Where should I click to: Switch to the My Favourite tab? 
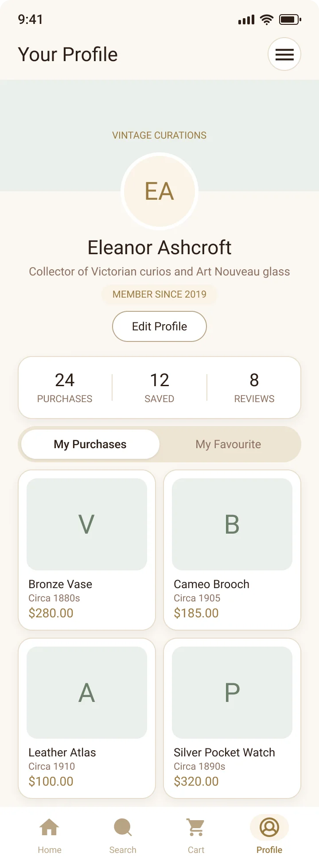(228, 444)
